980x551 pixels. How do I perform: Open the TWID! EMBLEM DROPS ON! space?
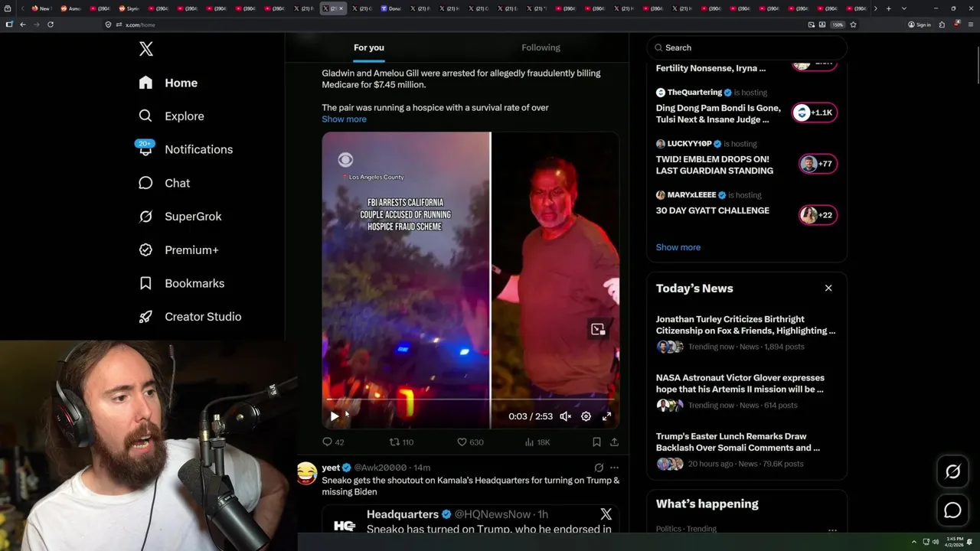[x=714, y=165]
